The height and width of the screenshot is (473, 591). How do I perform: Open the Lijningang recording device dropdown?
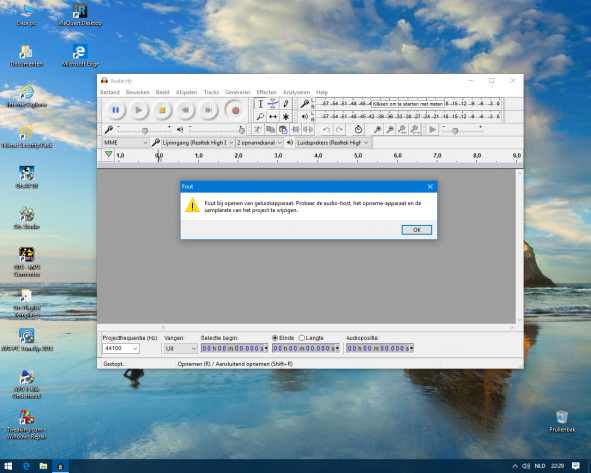(198, 142)
